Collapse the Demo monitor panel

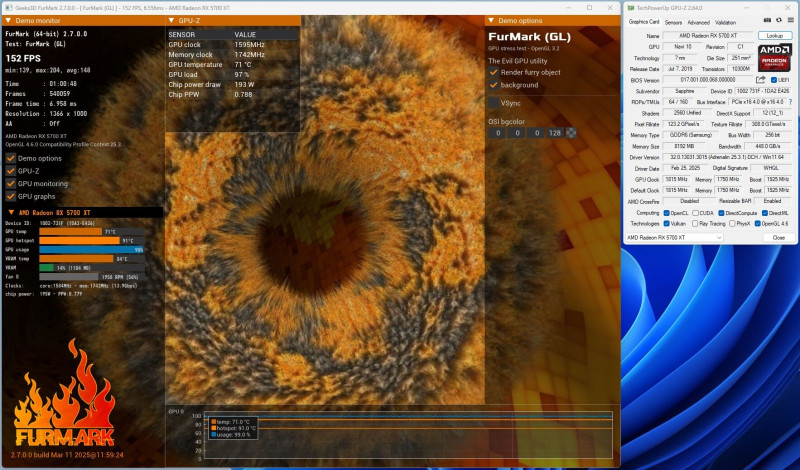pyautogui.click(x=8, y=20)
